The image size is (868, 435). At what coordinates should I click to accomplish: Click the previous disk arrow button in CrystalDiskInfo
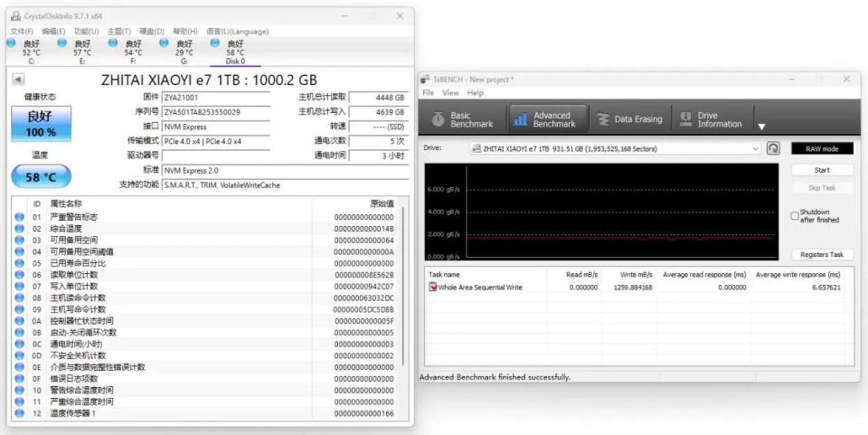(18, 80)
